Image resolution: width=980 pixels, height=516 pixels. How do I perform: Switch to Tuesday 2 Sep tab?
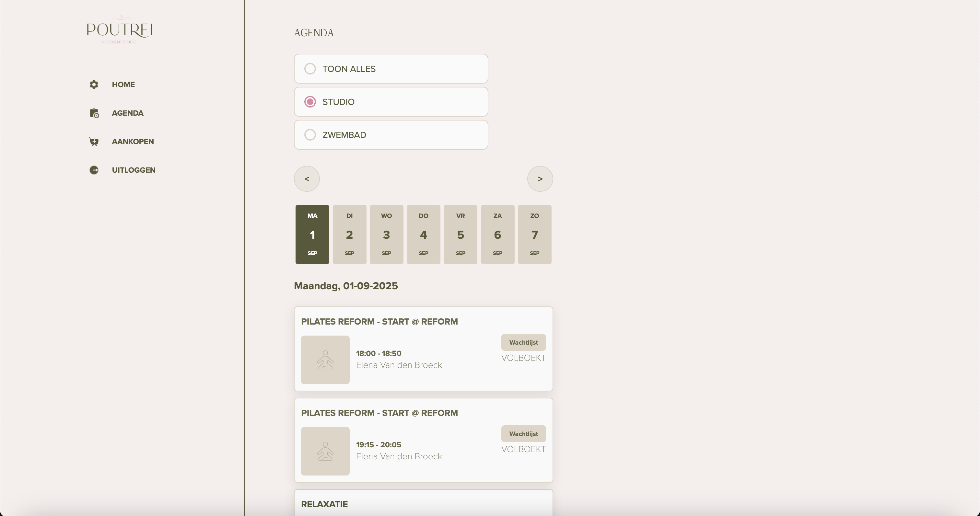coord(349,234)
